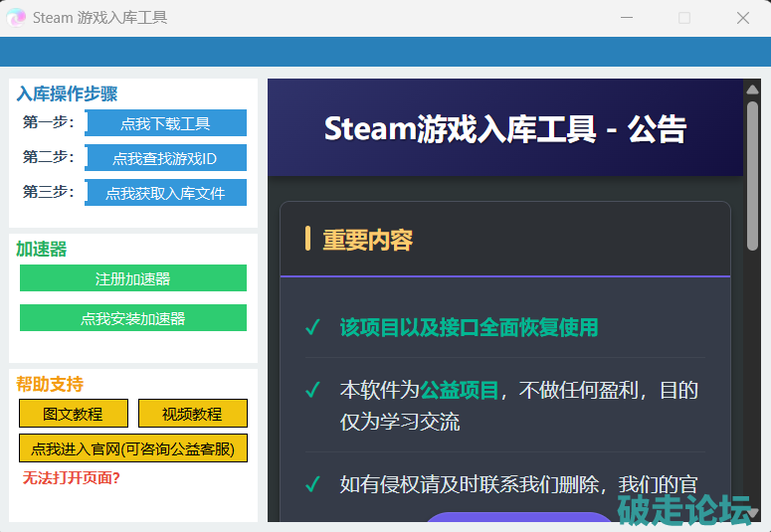Visit official site via 点我进入官网 button
771x532 pixels.
point(132,448)
